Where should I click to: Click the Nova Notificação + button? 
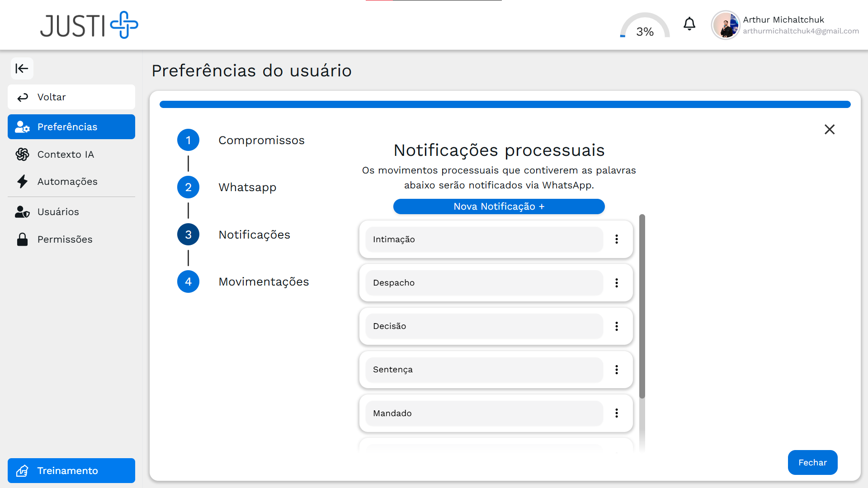pos(499,206)
